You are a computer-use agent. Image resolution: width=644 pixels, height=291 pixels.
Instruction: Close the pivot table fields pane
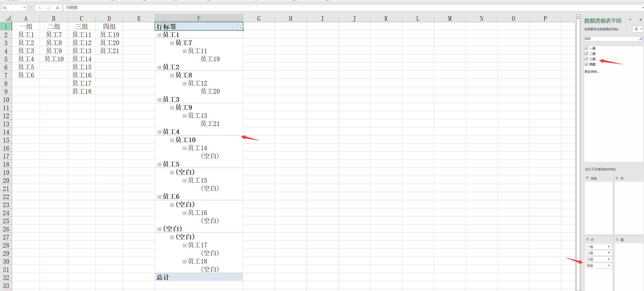(640, 20)
